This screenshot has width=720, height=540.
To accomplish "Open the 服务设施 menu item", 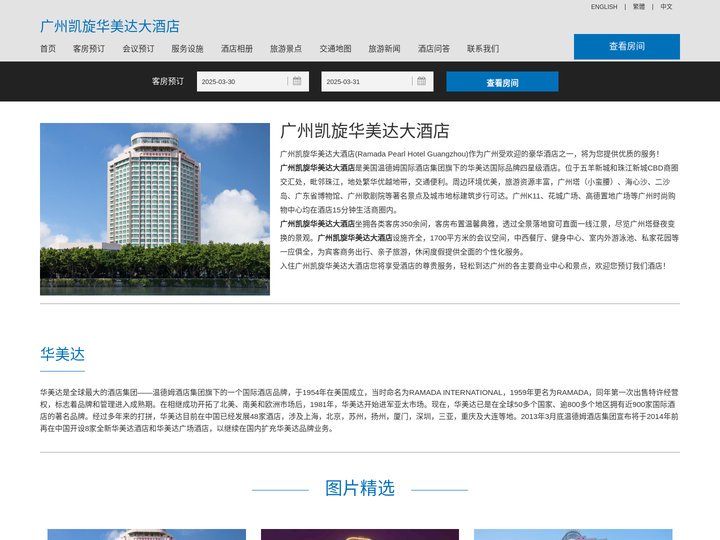I will coord(187,49).
